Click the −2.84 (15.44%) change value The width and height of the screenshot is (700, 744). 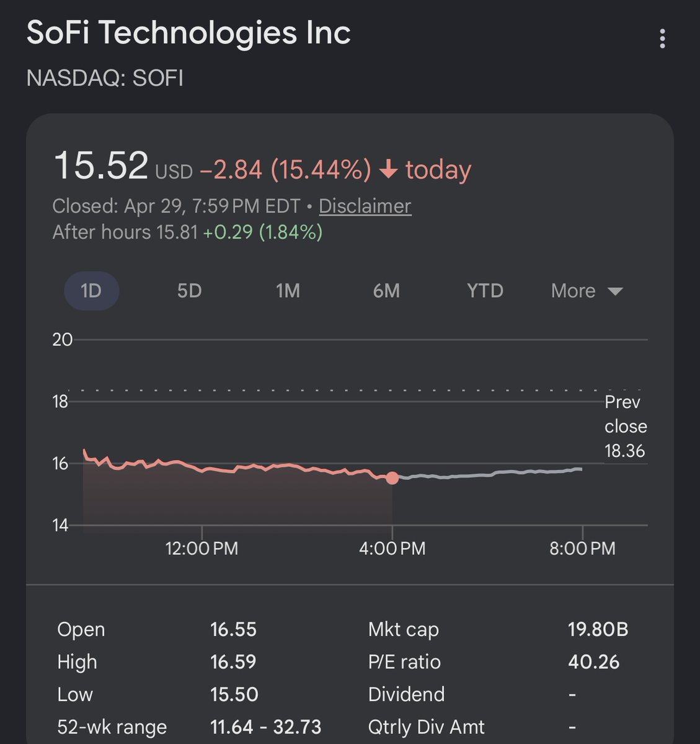tap(286, 170)
